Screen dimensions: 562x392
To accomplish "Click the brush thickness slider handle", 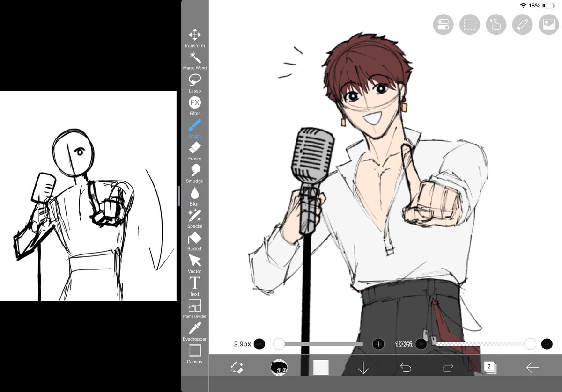I will (x=279, y=344).
